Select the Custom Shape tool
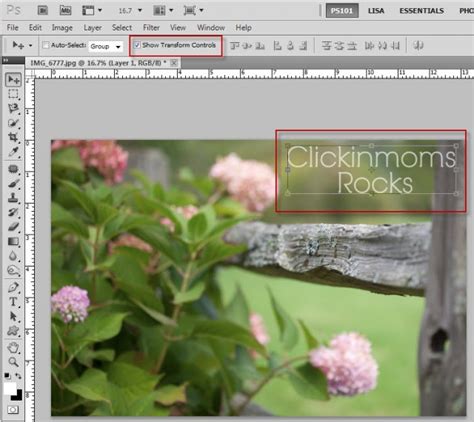Screen dimensions: 474x422 [13, 331]
